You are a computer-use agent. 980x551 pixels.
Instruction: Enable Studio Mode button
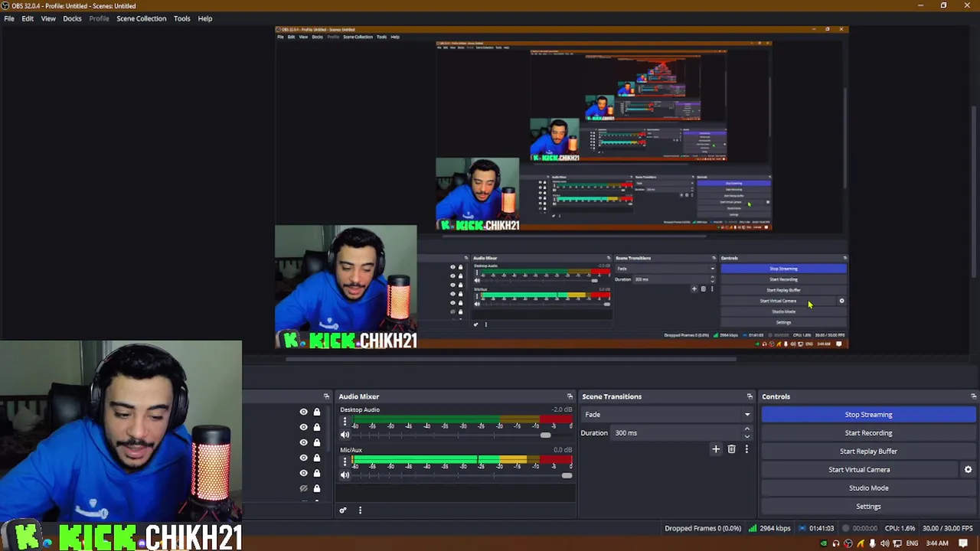pos(868,488)
